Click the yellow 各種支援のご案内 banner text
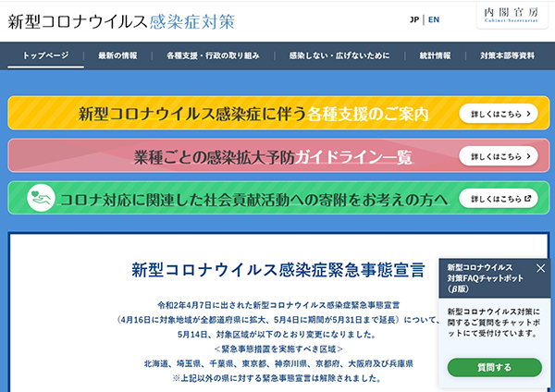This screenshot has width=555, height=392. pyautogui.click(x=253, y=114)
